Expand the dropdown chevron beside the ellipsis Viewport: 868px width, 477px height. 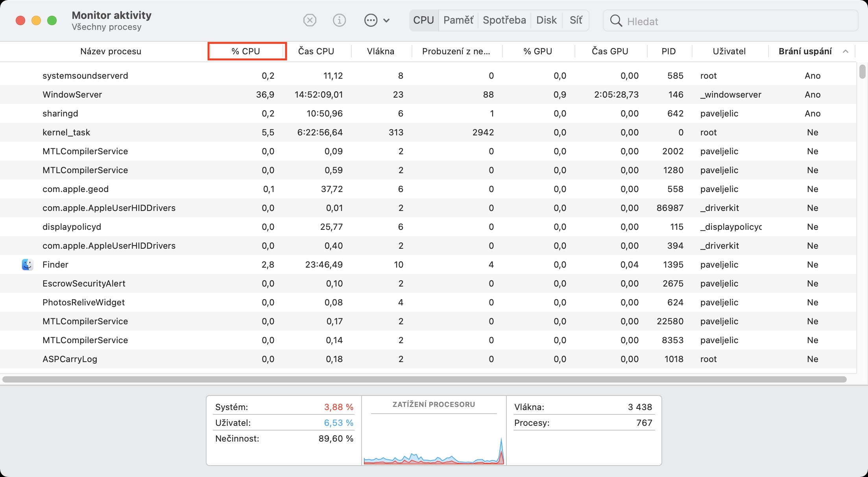coord(386,20)
